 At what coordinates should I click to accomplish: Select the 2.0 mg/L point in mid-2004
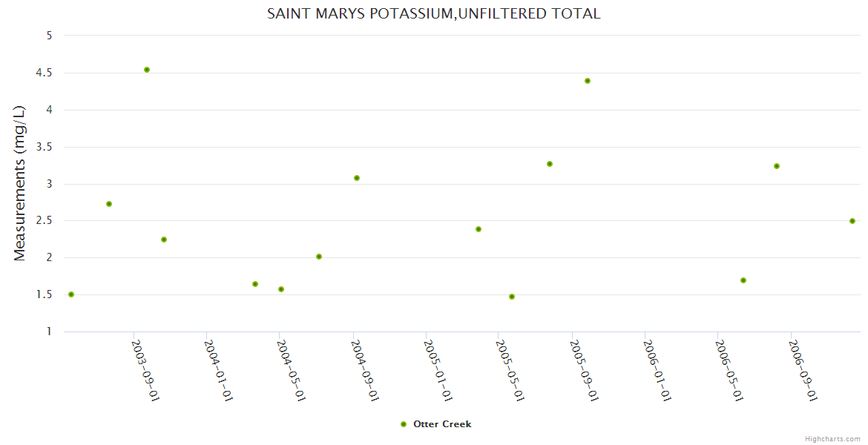point(319,257)
